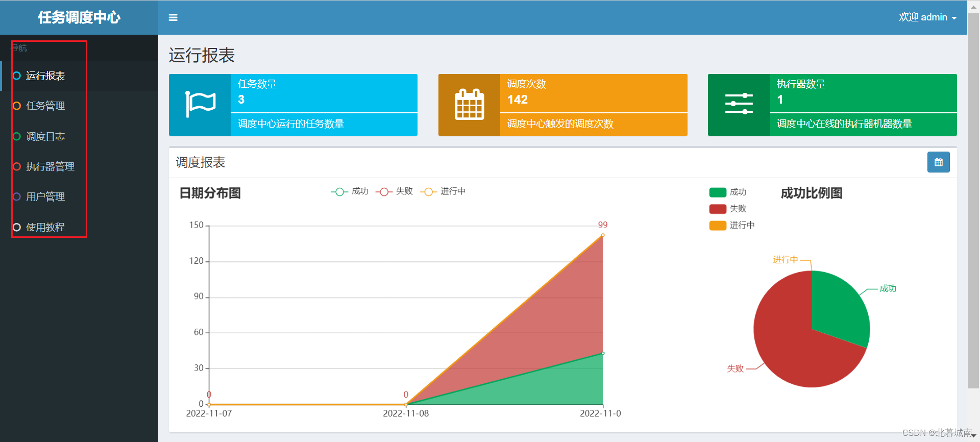The width and height of the screenshot is (980, 442).
Task: Click the white circle icon beside 使用教程
Action: pyautogui.click(x=17, y=227)
